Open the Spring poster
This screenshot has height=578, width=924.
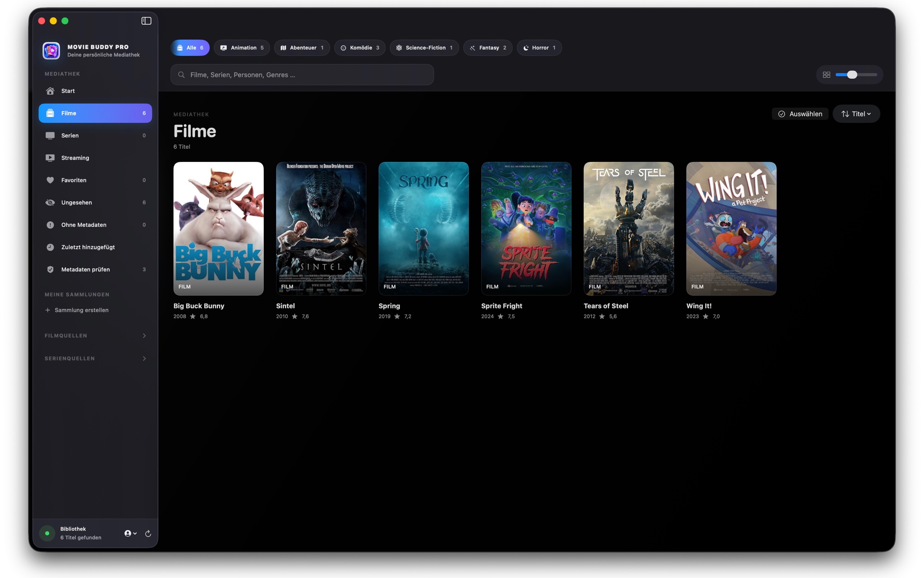(423, 229)
